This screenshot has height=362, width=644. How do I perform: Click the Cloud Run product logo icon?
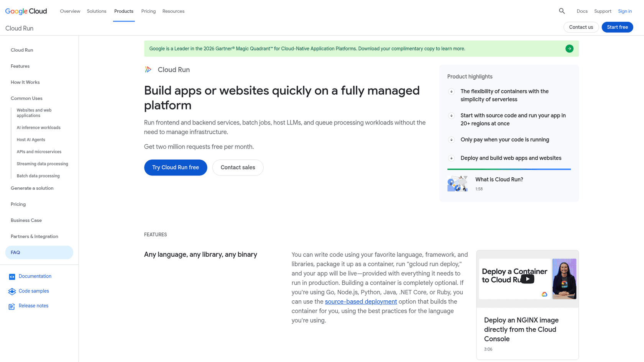(x=148, y=69)
